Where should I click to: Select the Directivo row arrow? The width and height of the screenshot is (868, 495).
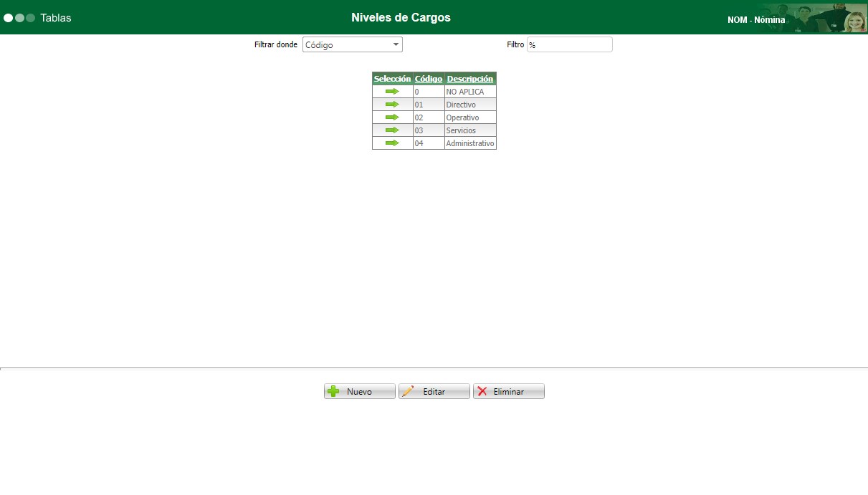(x=392, y=105)
